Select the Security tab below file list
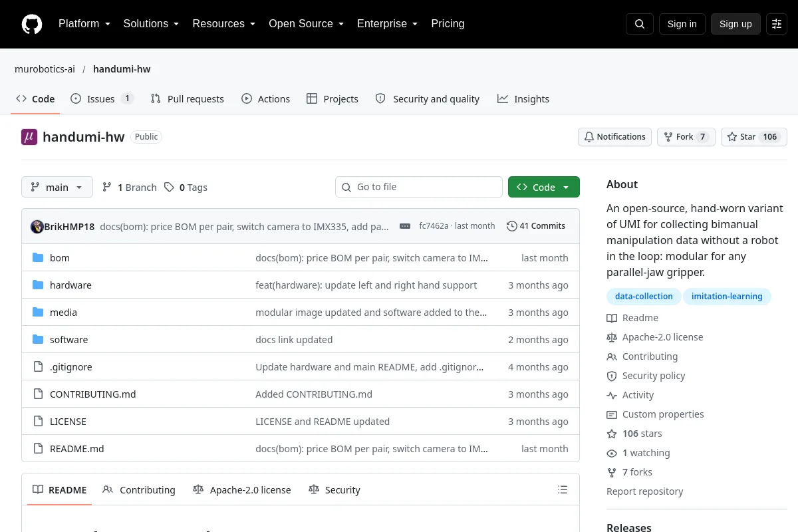This screenshot has height=532, width=798. [x=334, y=490]
